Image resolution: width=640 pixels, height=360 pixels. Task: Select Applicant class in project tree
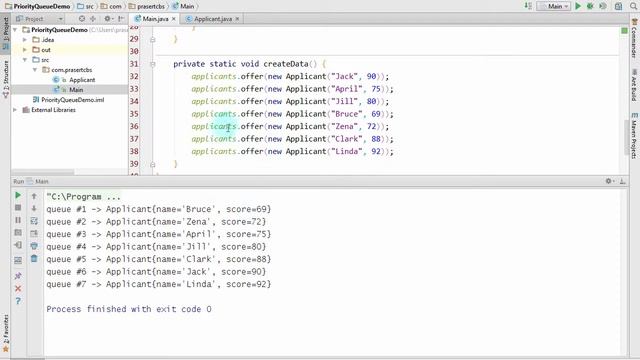click(82, 80)
